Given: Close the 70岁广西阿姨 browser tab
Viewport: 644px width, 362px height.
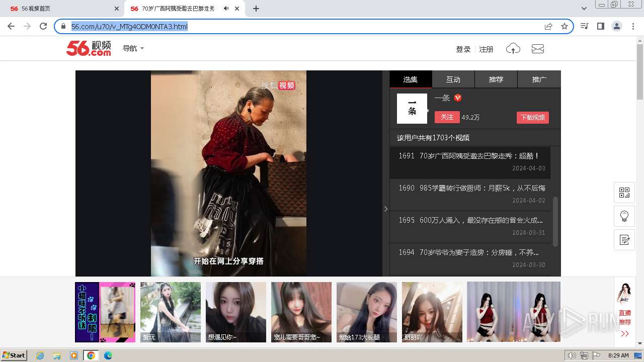Looking at the screenshot, I should 237,9.
